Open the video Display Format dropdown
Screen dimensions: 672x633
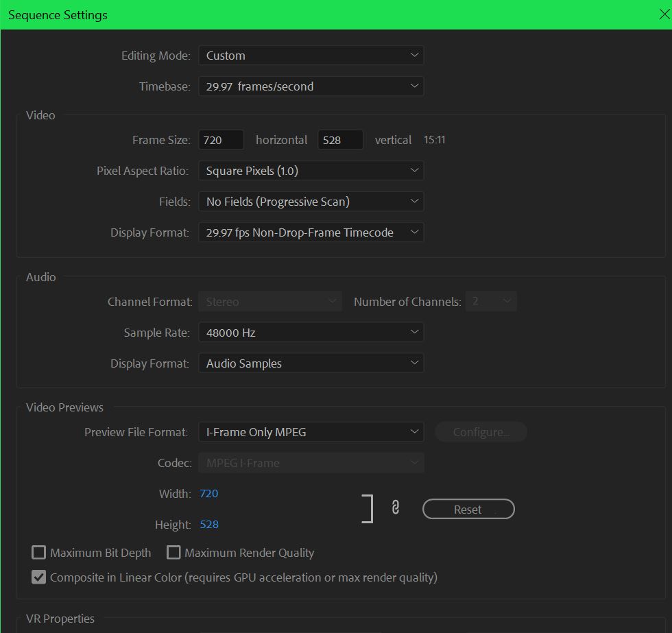coord(311,232)
